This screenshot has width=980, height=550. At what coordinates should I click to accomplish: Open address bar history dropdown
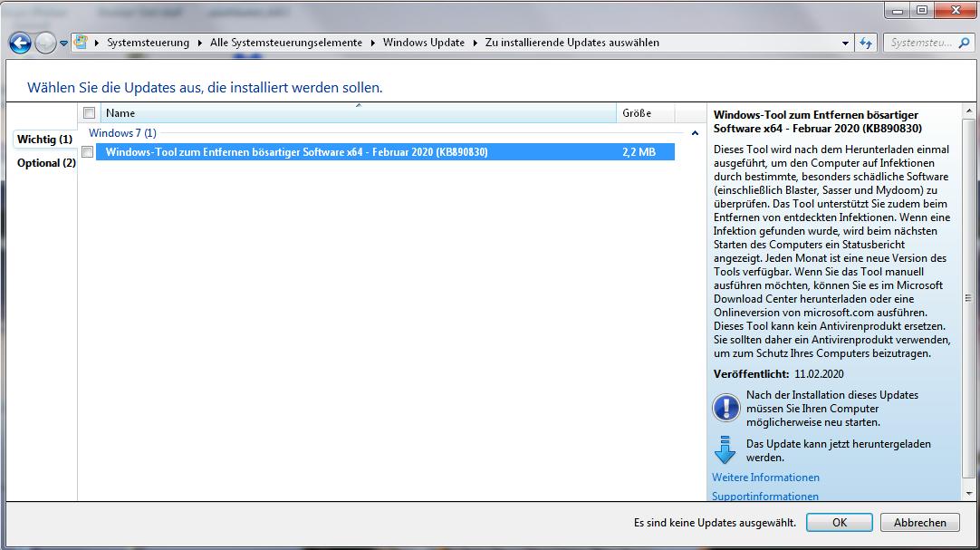[x=845, y=43]
